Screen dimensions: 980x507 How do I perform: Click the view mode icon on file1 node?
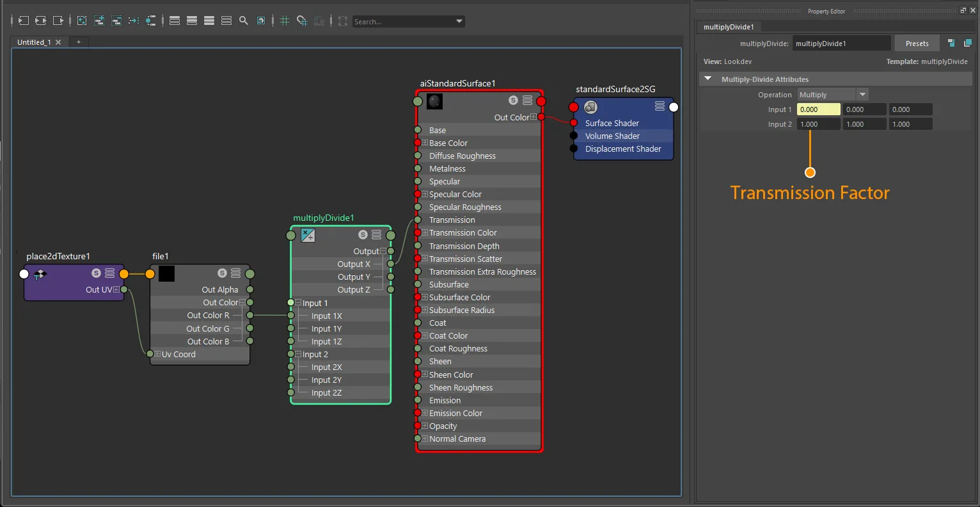[236, 273]
